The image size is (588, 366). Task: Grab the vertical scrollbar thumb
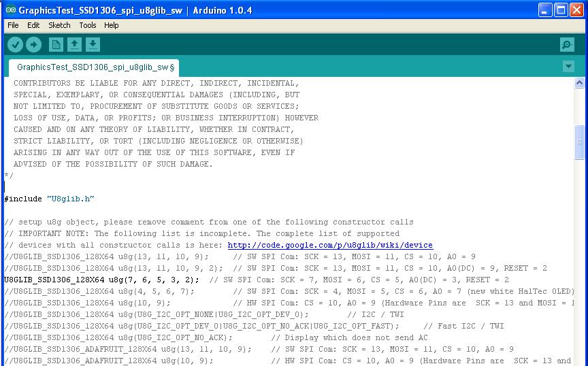[579, 142]
